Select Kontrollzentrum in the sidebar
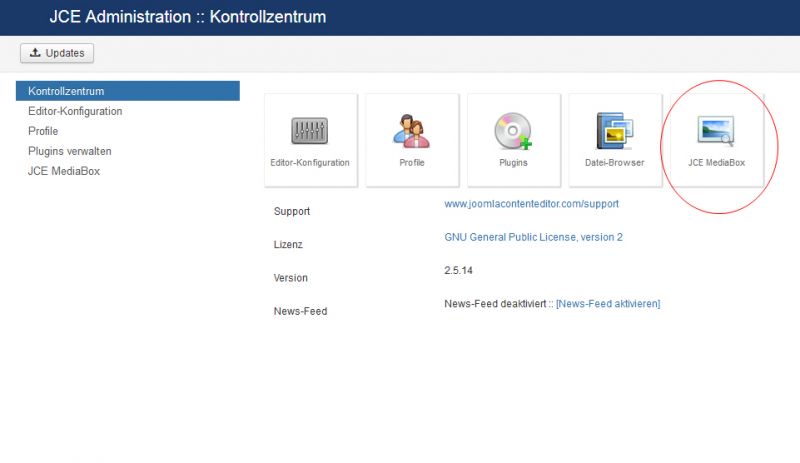The height and width of the screenshot is (463, 800). 128,91
